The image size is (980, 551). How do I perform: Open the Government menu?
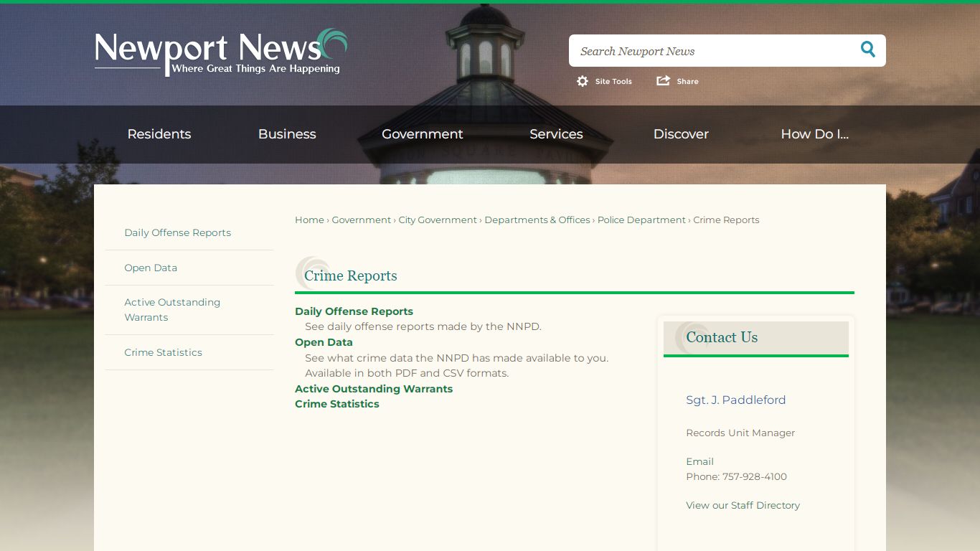coord(423,134)
